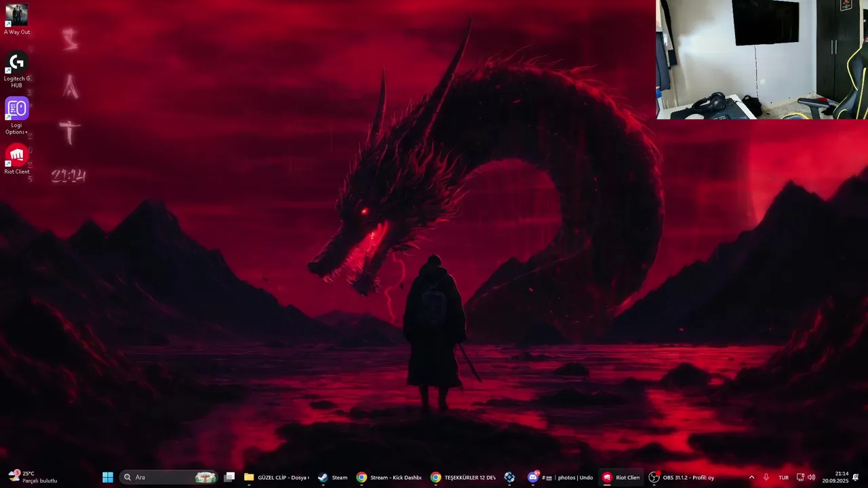
Task: Switch to Stream - Kick Dashboard Chrome window
Action: point(389,477)
